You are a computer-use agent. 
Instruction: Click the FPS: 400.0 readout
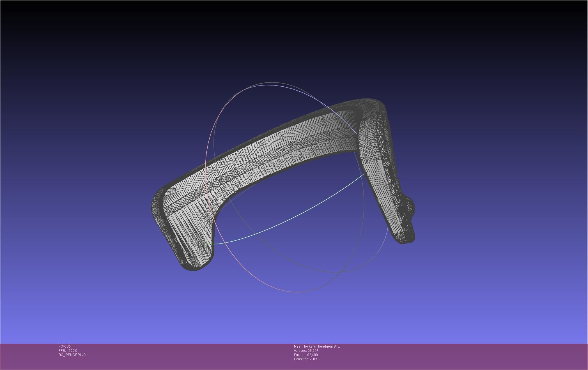click(68, 351)
